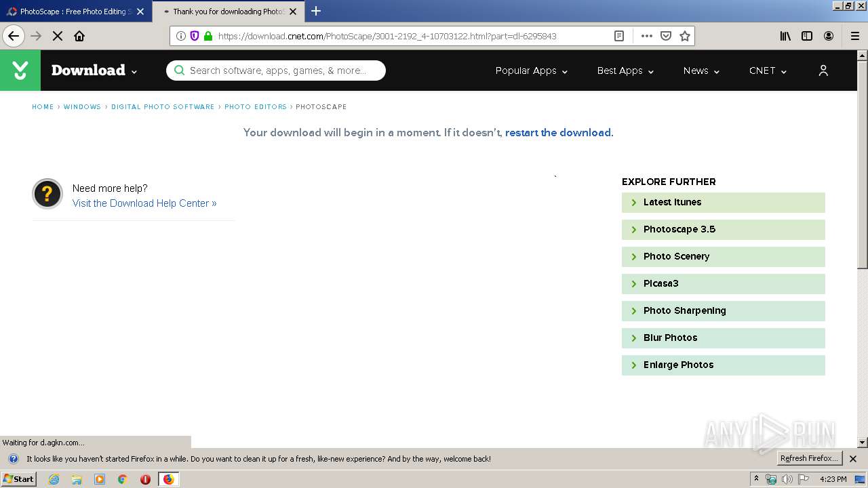Click the green padlock security icon
This screenshot has width=868, height=488.
click(208, 36)
